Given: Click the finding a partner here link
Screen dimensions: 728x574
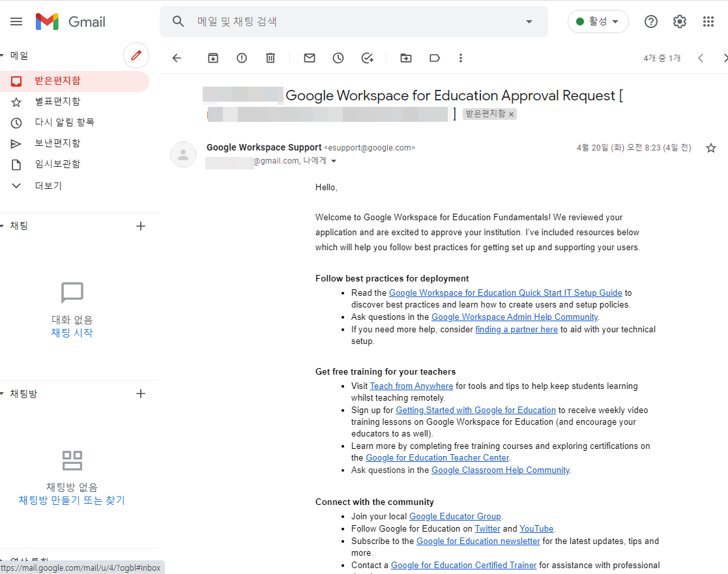Looking at the screenshot, I should [516, 330].
